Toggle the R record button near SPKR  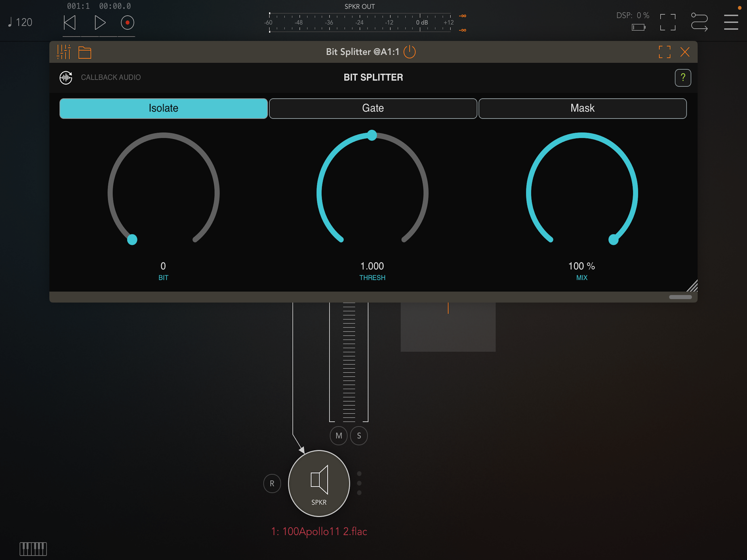272,483
